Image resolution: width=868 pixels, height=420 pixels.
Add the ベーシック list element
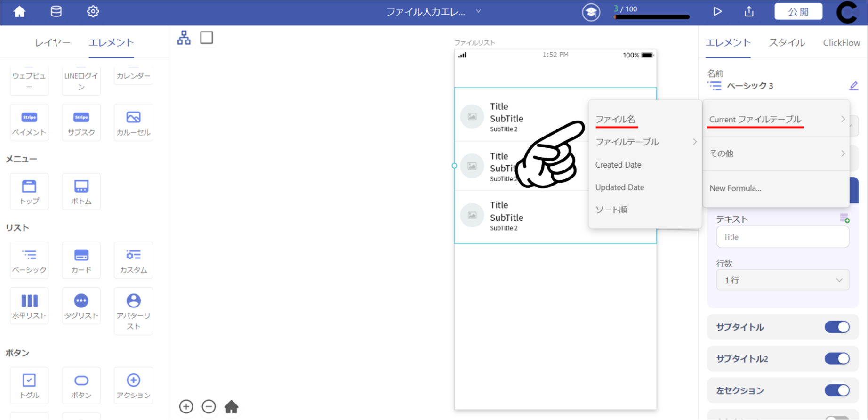tap(29, 260)
